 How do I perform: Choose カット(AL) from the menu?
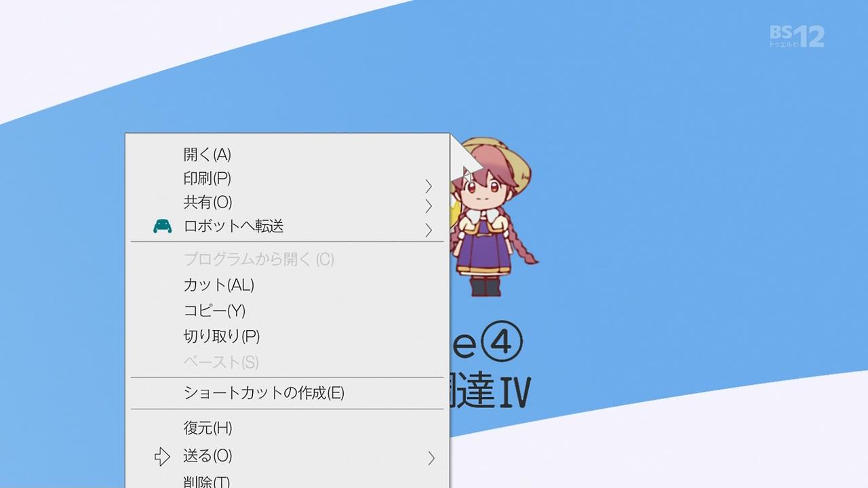pos(288,285)
